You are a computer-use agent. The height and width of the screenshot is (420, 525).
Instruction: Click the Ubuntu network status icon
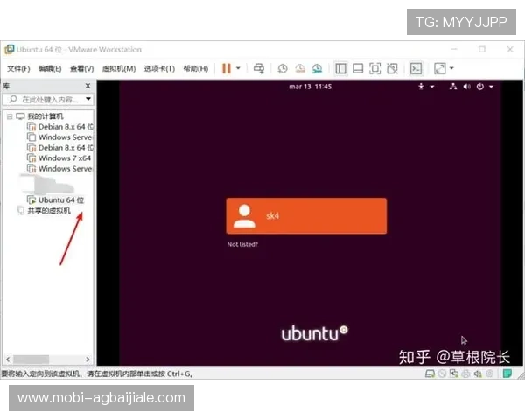453,87
